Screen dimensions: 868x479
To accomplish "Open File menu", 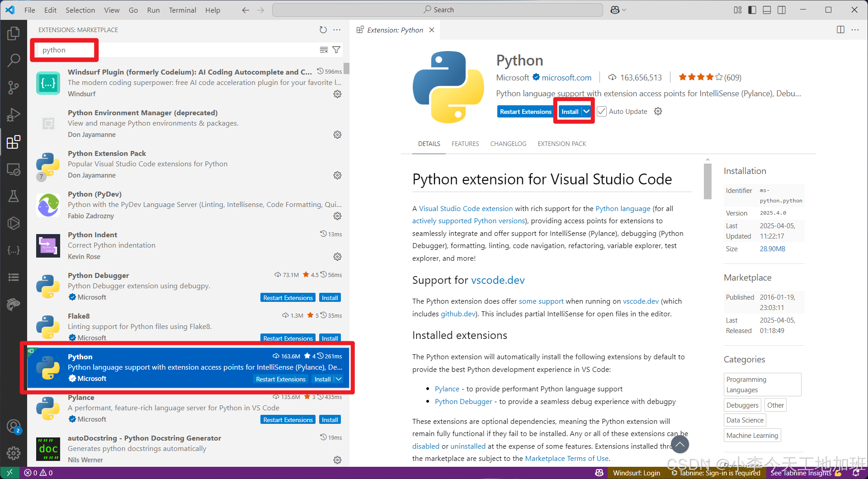I will (30, 10).
